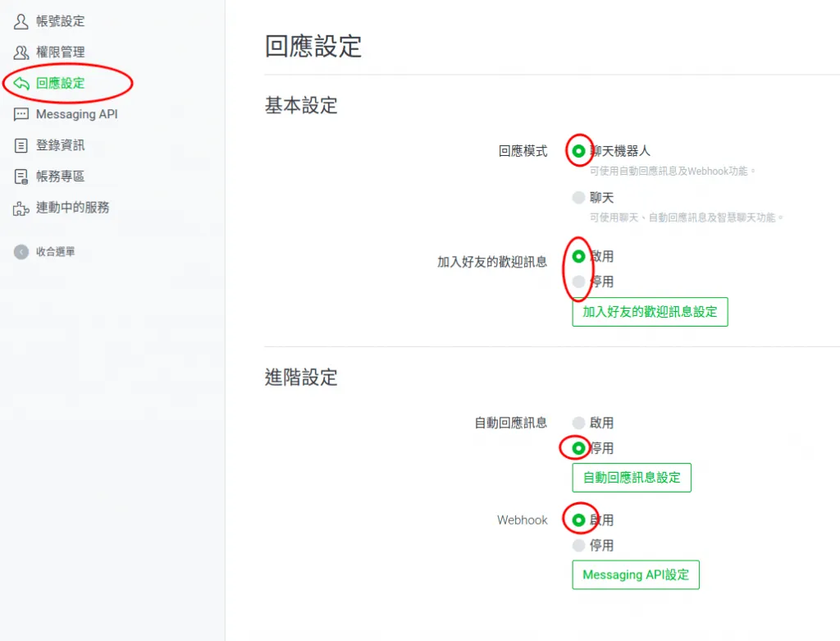Enable 自動回應訊息 with 啟用 radio
This screenshot has height=641, width=840.
[x=579, y=424]
